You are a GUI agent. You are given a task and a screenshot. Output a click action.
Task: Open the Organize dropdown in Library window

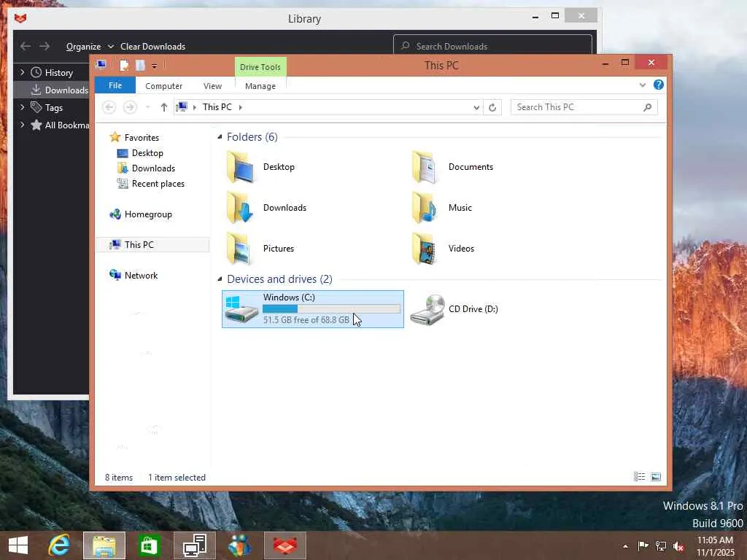pos(90,46)
